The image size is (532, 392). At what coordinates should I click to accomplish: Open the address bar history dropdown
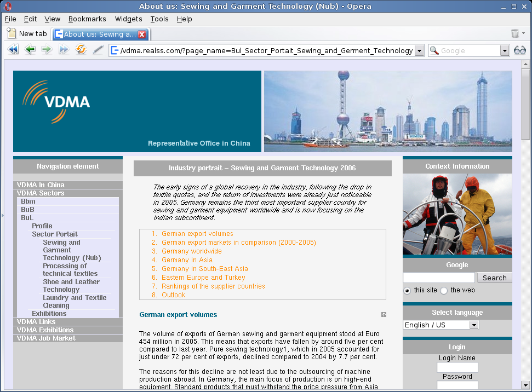tap(419, 50)
